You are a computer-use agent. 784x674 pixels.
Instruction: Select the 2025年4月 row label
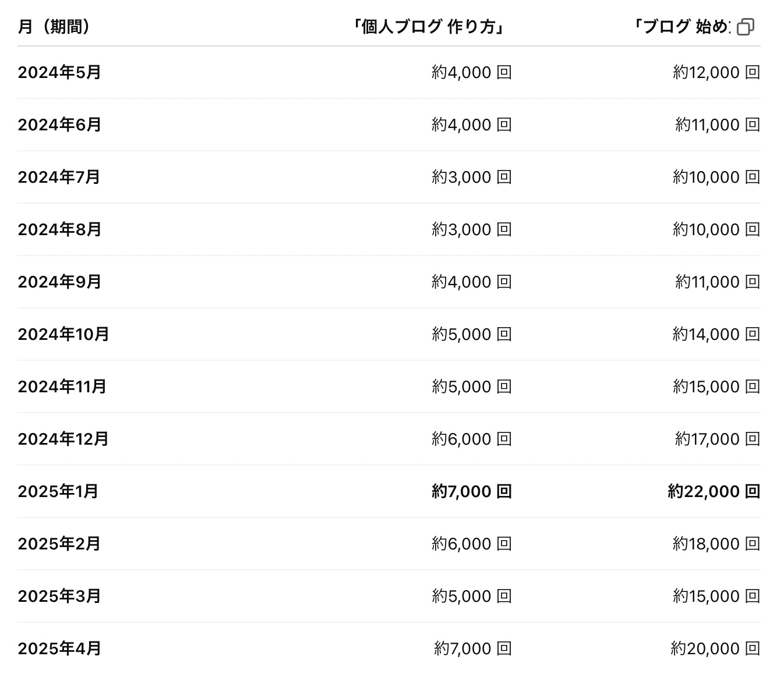[x=59, y=648]
